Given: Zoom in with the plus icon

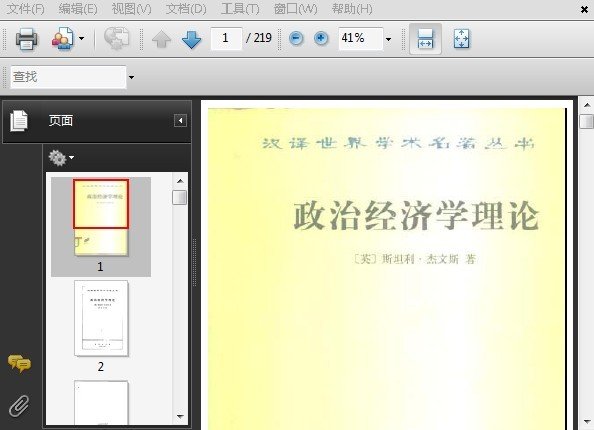Looking at the screenshot, I should [x=321, y=38].
